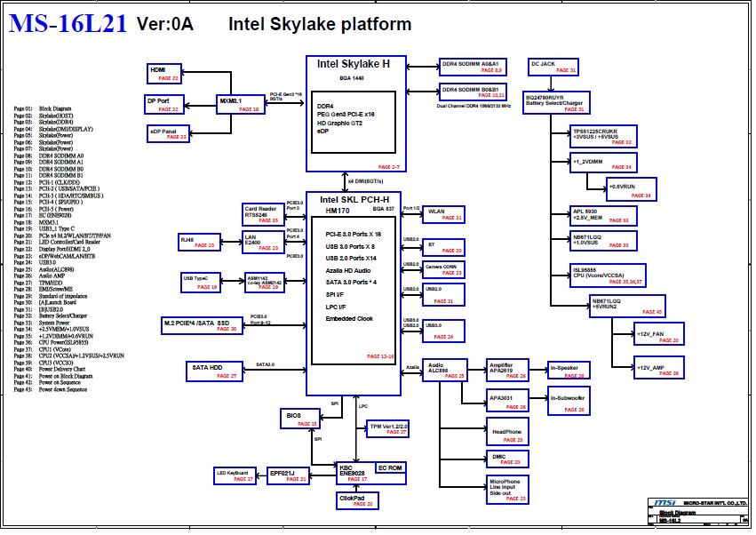The height and width of the screenshot is (535, 756).
Task: Click the "HeadPhone" block
Action: pyautogui.click(x=507, y=431)
